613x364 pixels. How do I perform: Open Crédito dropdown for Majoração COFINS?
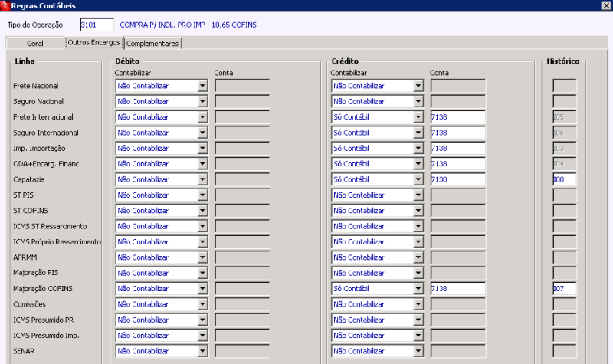point(418,289)
